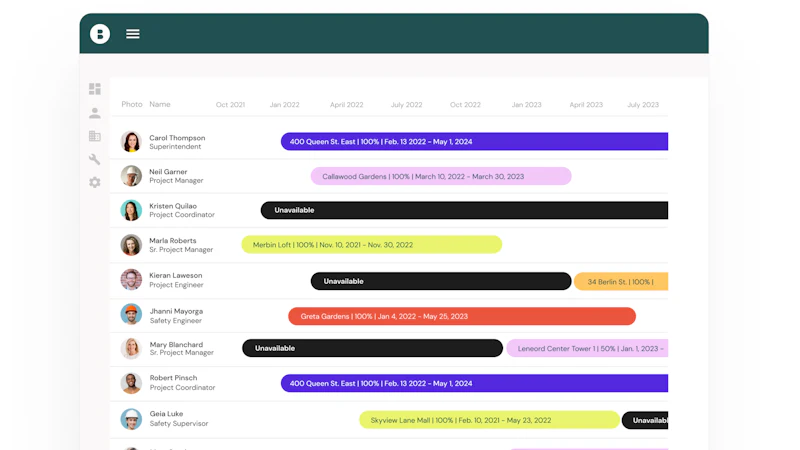Click Jhanni Mayorga's avatar
Screen dimensions: 800x450
[131, 314]
